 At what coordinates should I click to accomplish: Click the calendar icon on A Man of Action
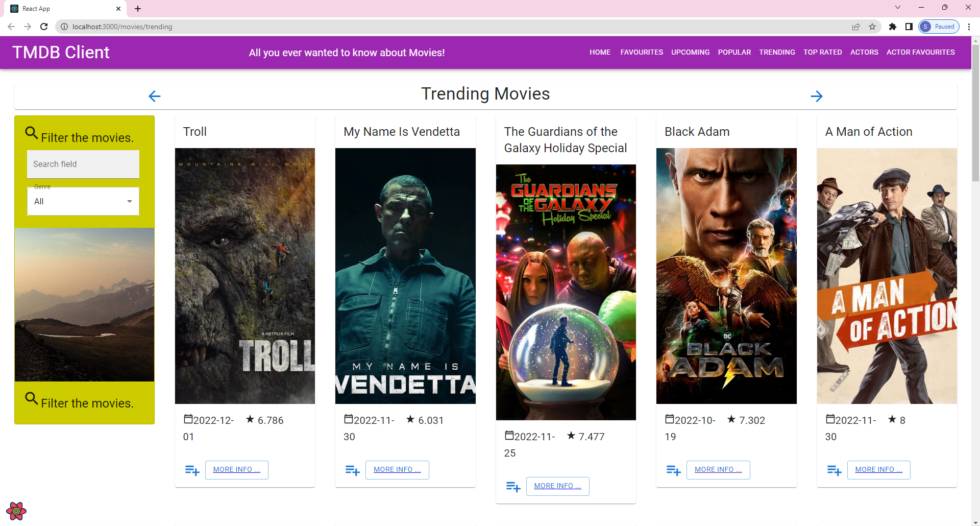(x=830, y=419)
